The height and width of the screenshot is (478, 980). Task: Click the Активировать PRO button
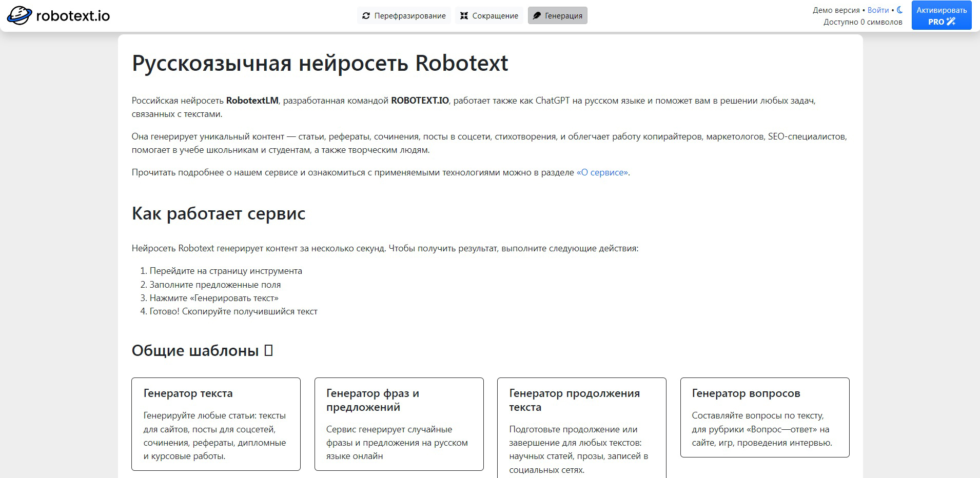click(942, 15)
